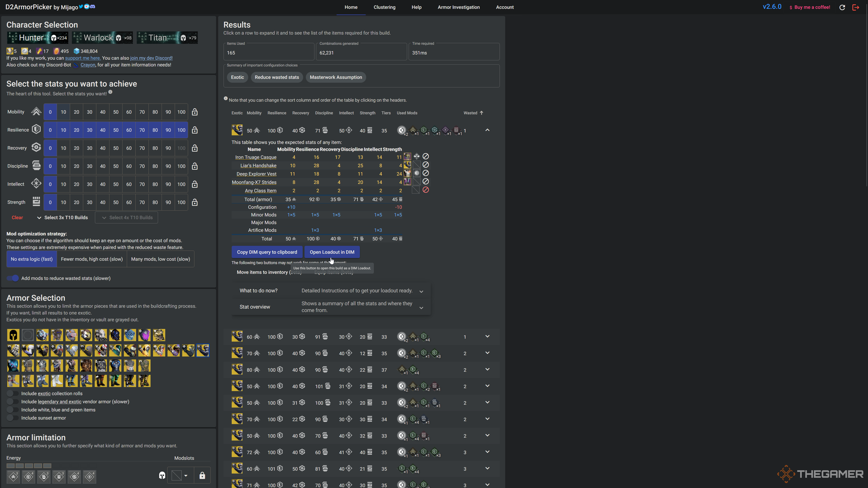Set Discipline stat tier to 70

tap(142, 166)
